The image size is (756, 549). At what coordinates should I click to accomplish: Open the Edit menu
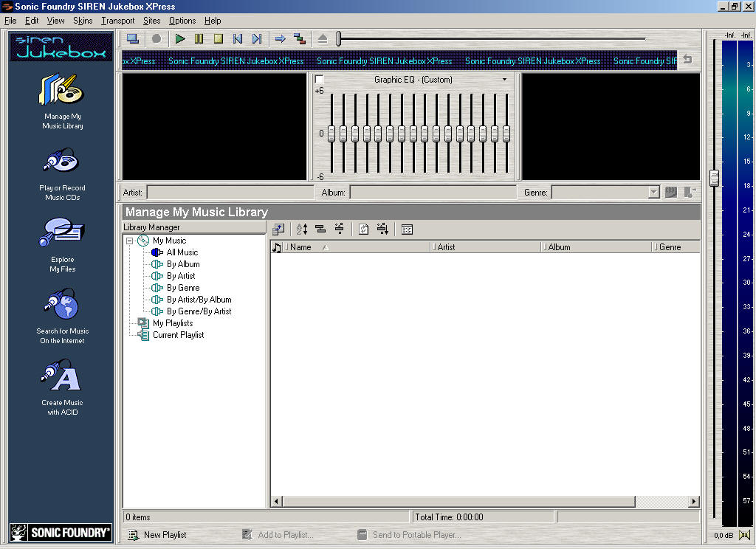tap(31, 21)
